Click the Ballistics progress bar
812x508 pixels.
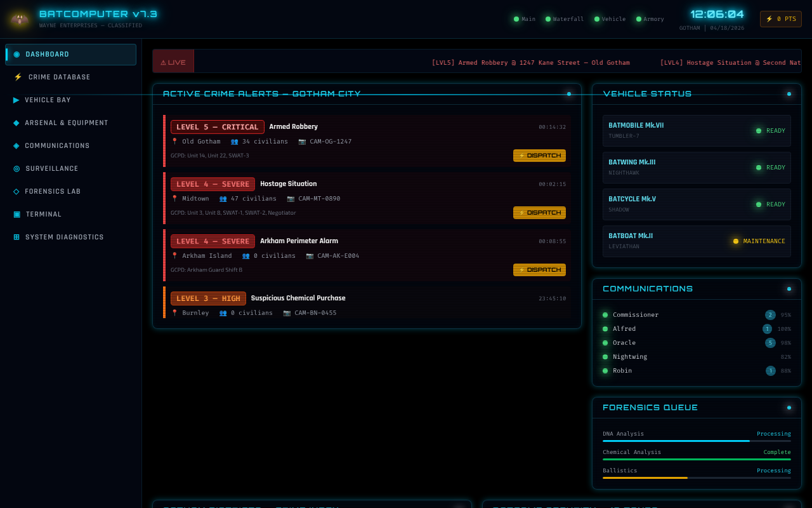697,478
